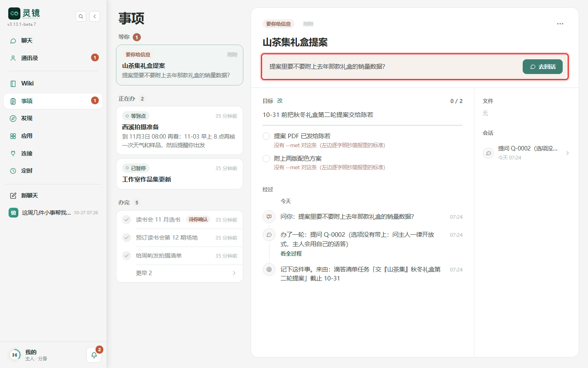
Task: Click the chat bubble icon next to 聊天
Action: [13, 41]
